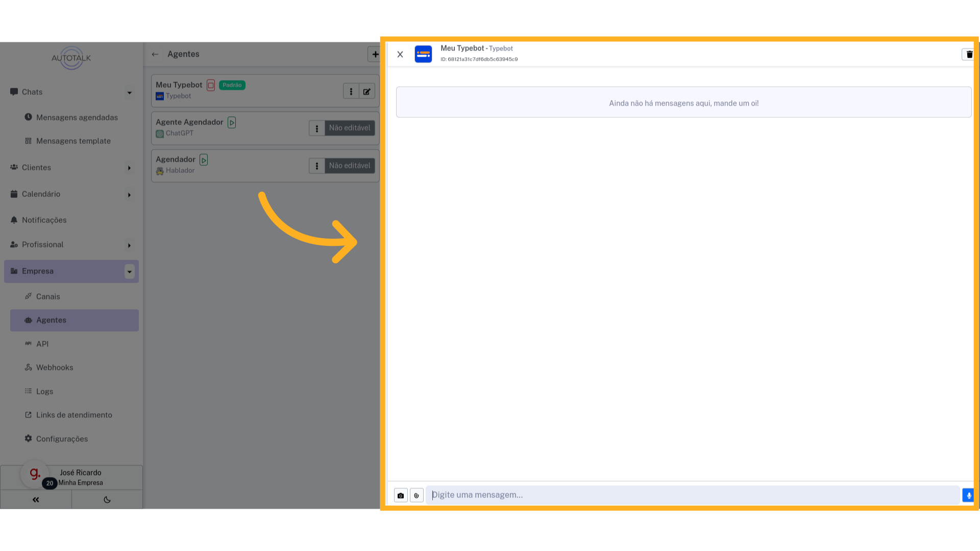980x551 pixels.
Task: Click the AutoTalk logo
Action: tap(71, 58)
